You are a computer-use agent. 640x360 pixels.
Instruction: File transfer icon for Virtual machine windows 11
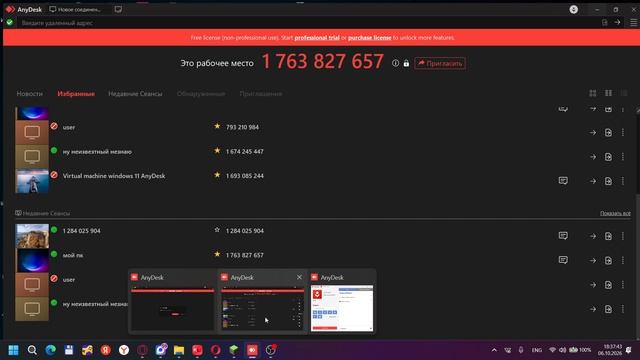pyautogui.click(x=608, y=181)
